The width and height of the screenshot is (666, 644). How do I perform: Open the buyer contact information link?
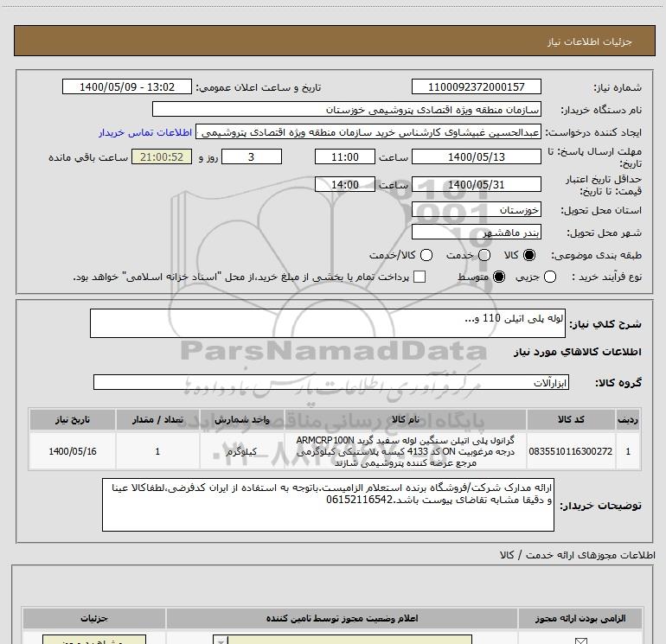[x=145, y=133]
